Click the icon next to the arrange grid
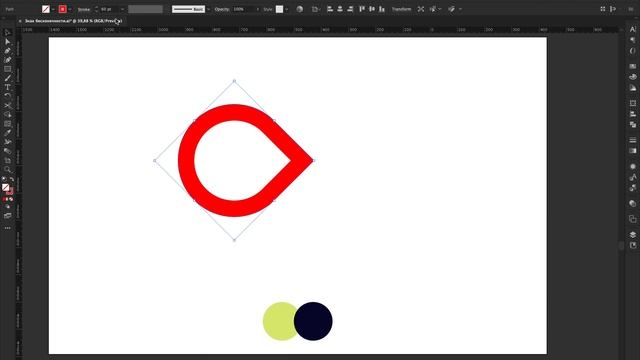The width and height of the screenshot is (640, 360). point(613,9)
